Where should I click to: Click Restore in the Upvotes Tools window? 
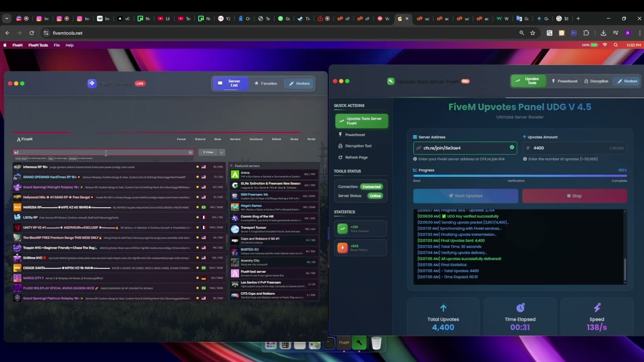(x=627, y=81)
